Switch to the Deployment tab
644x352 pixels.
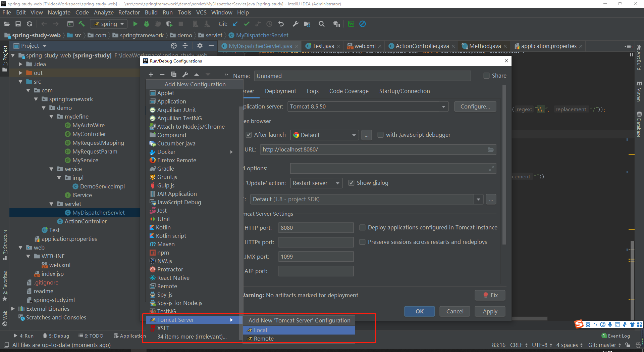coord(280,91)
